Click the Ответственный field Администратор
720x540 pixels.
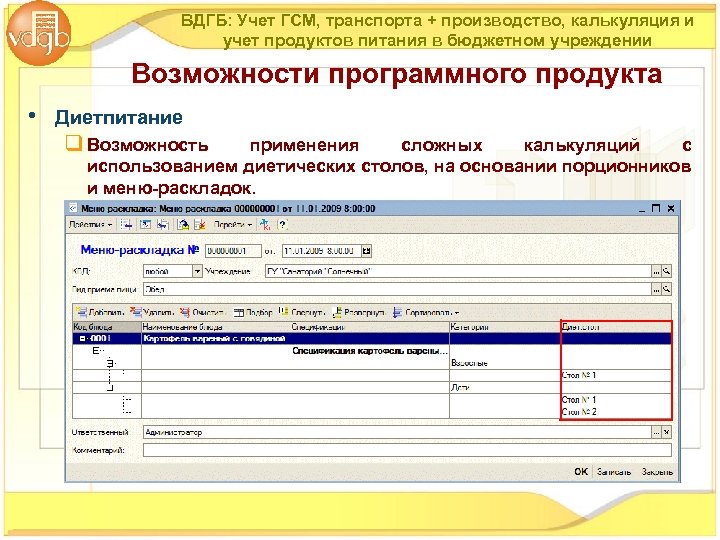[397, 433]
